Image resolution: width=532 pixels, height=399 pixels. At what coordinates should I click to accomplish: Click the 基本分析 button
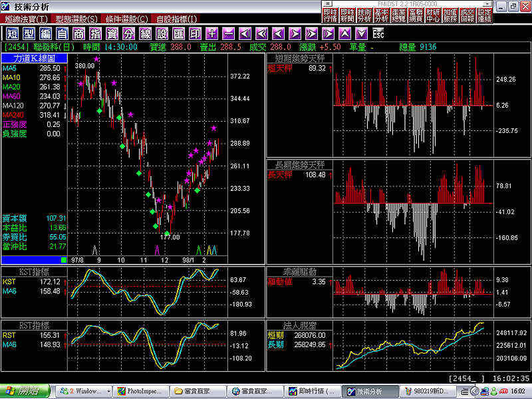click(381, 15)
